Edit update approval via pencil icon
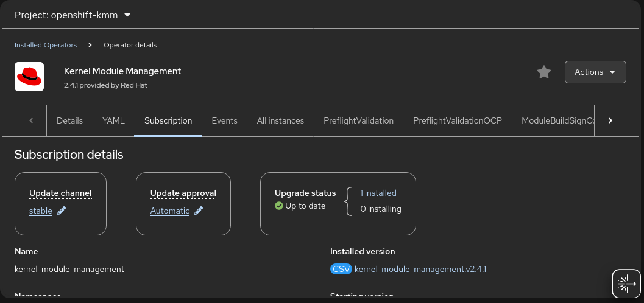 coord(199,211)
